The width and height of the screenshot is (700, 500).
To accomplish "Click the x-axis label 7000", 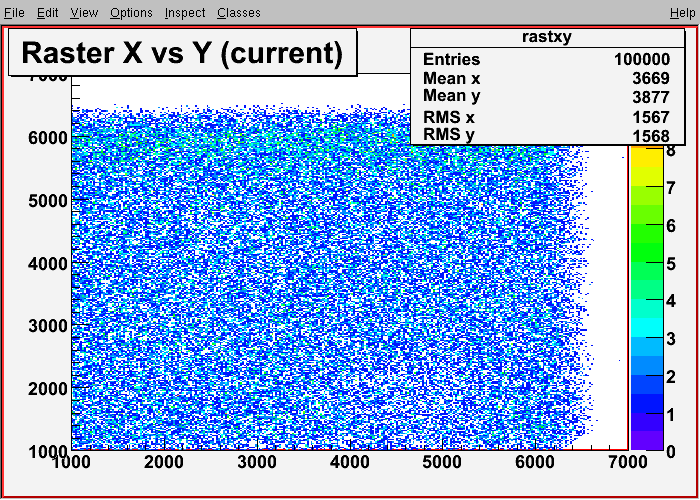I will coord(627,462).
